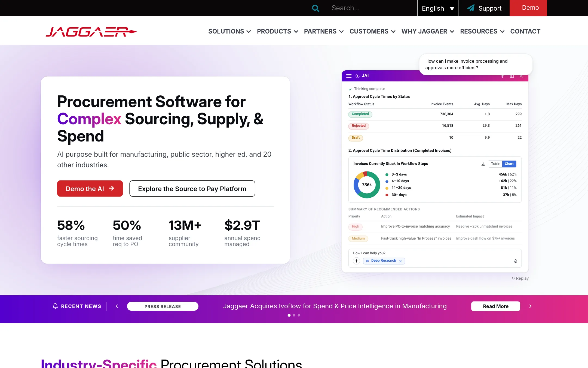The width and height of the screenshot is (588, 368).
Task: Click the Jaggaer Acquires Ivoflow headline
Action: click(x=335, y=306)
